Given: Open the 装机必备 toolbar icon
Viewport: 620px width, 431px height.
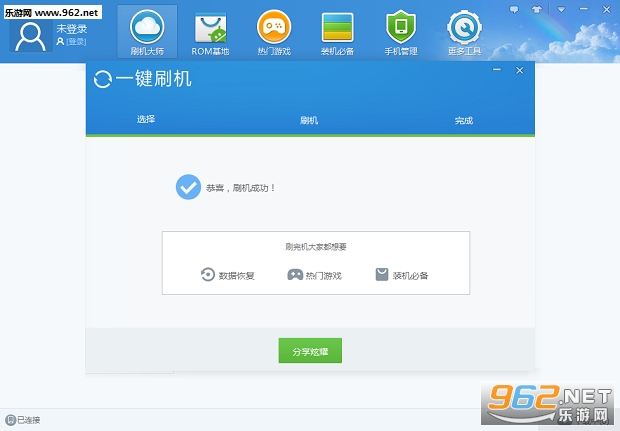Looking at the screenshot, I should [x=336, y=26].
